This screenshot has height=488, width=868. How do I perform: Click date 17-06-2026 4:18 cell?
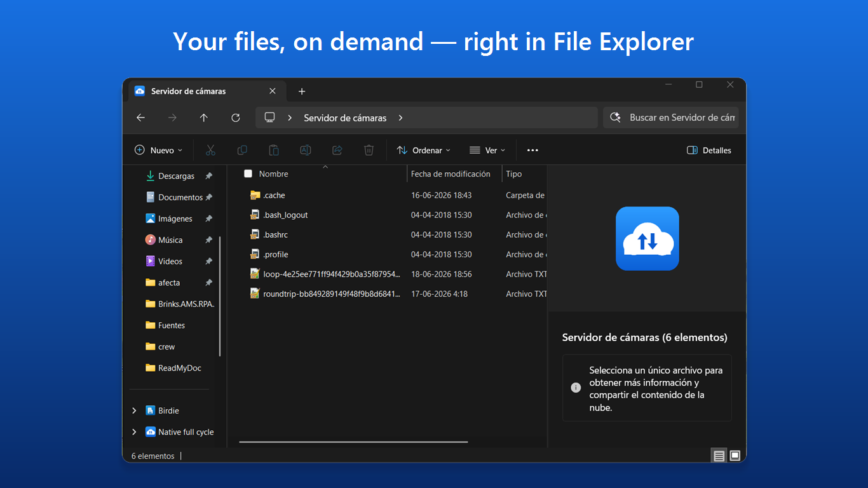click(439, 294)
